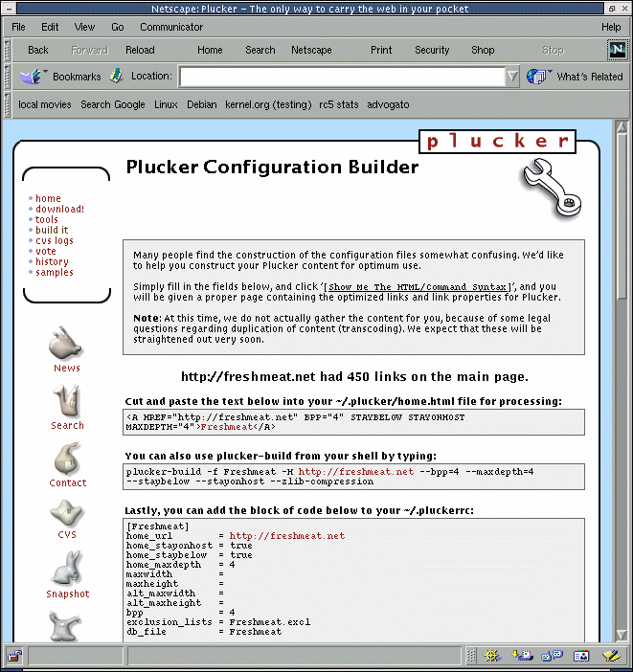Open the CVS figurine icon
The image size is (633, 672).
click(66, 513)
